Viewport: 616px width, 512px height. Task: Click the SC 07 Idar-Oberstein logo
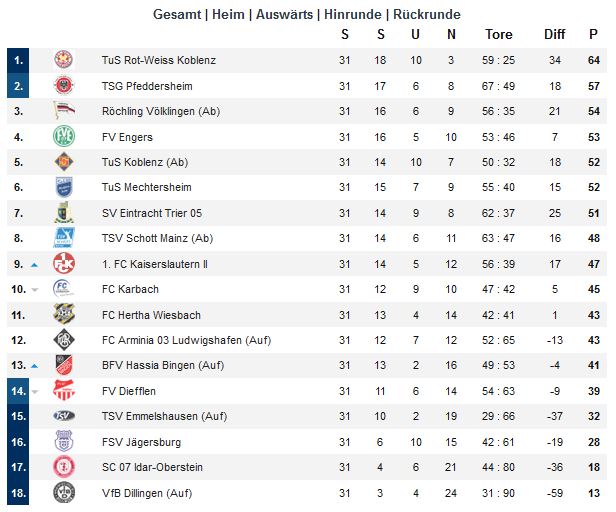click(64, 466)
